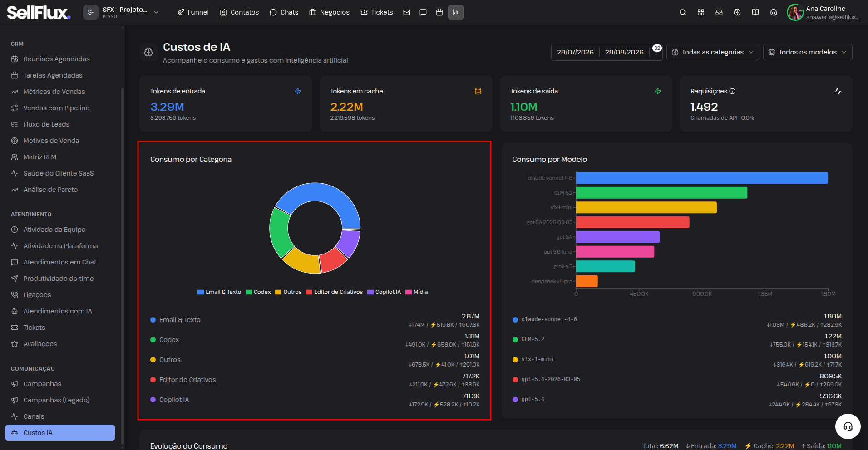Toggle Email & Texto in donut legend
Image resolution: width=868 pixels, height=450 pixels.
(219, 292)
